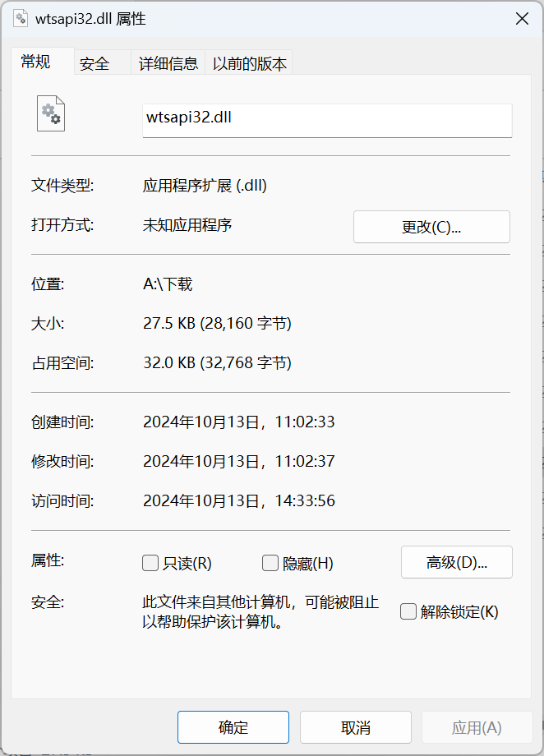Image resolution: width=544 pixels, height=756 pixels.
Task: Click the location value A:\下载
Action: pos(168,284)
